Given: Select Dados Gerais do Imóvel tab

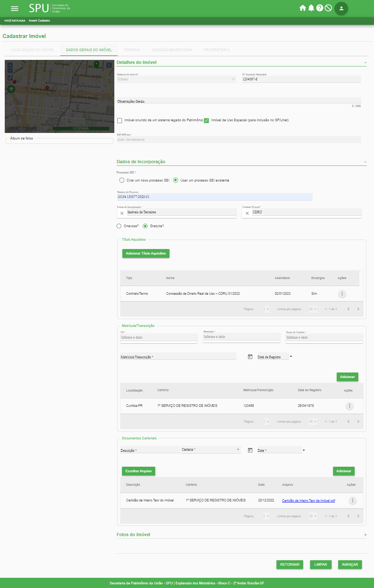Looking at the screenshot, I should pyautogui.click(x=89, y=50).
